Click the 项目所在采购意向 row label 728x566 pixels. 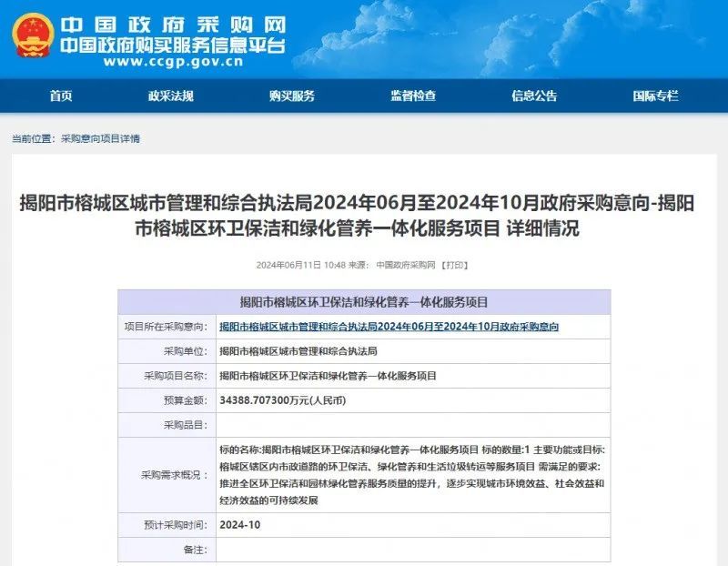tap(167, 327)
